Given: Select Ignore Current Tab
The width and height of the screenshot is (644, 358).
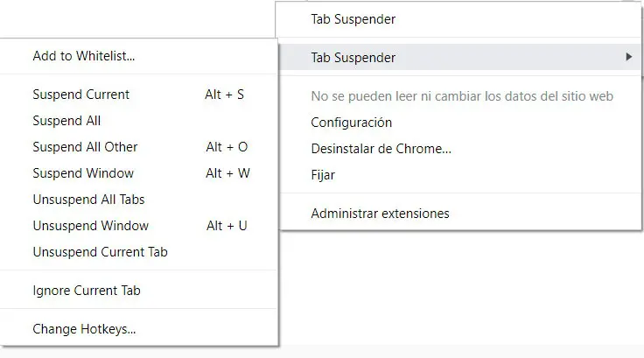Looking at the screenshot, I should (x=86, y=291).
